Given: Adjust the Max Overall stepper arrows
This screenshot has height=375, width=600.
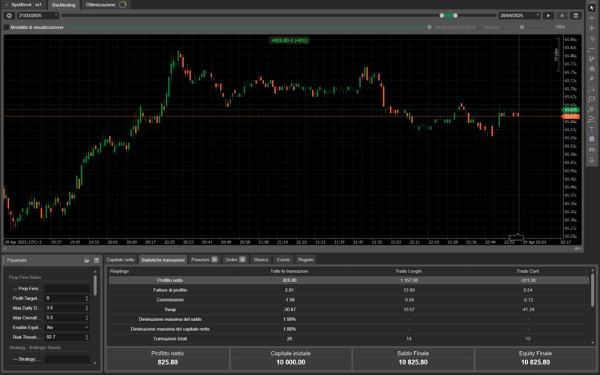Looking at the screenshot, I should coord(87,318).
